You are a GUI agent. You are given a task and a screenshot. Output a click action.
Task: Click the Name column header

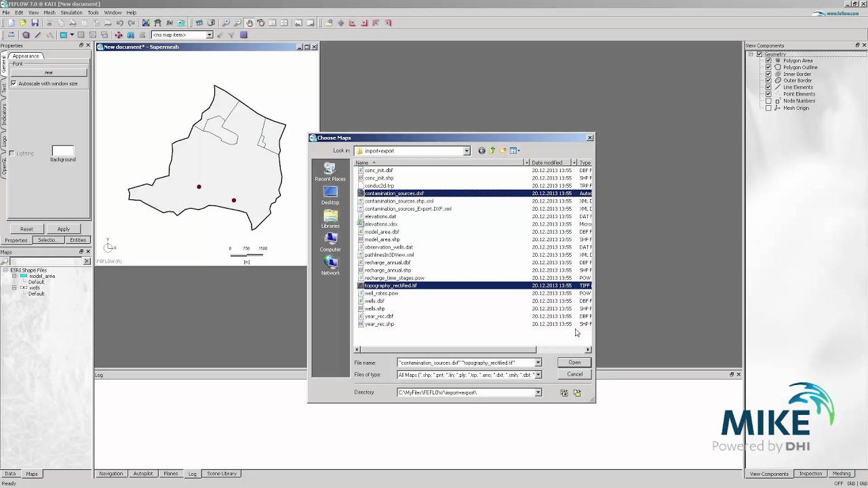click(441, 163)
